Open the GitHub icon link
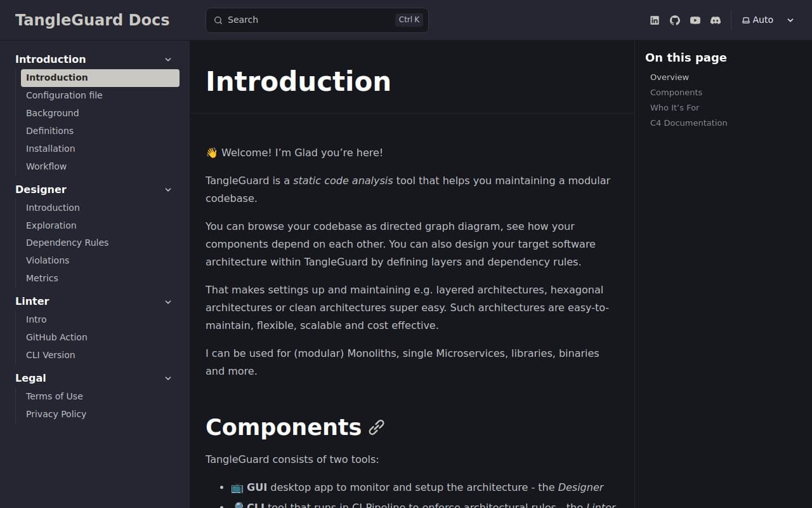812x508 pixels. pos(675,20)
